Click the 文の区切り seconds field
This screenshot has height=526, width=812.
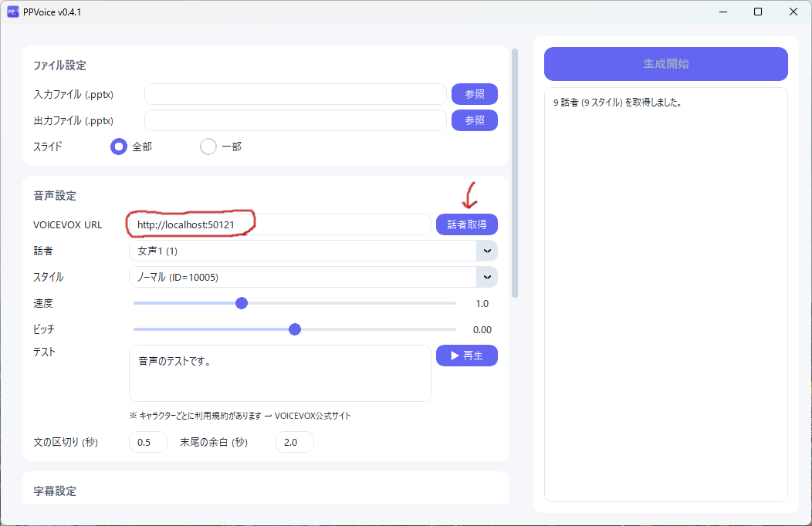pyautogui.click(x=147, y=443)
